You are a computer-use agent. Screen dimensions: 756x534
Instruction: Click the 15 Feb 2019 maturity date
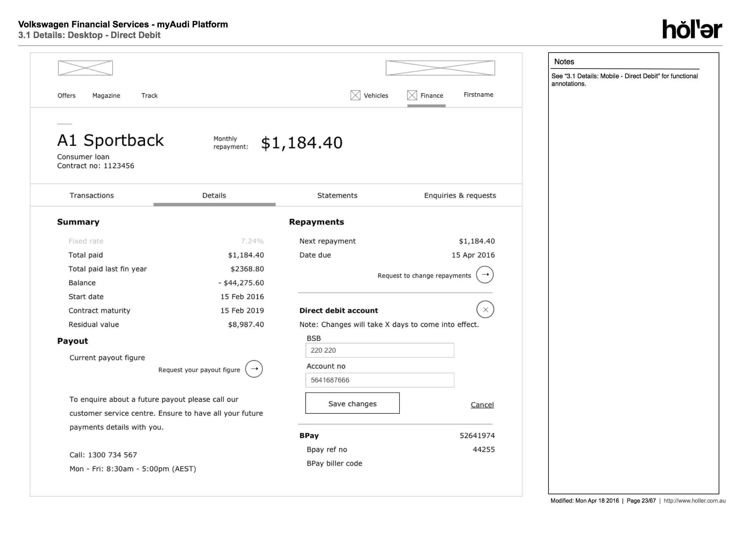(x=242, y=311)
